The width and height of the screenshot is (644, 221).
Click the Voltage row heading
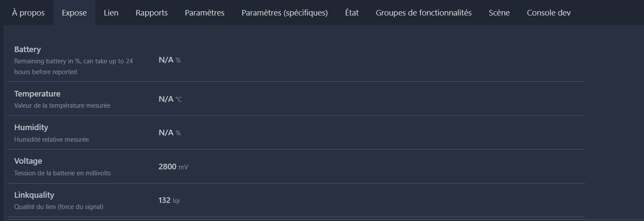[x=28, y=161]
